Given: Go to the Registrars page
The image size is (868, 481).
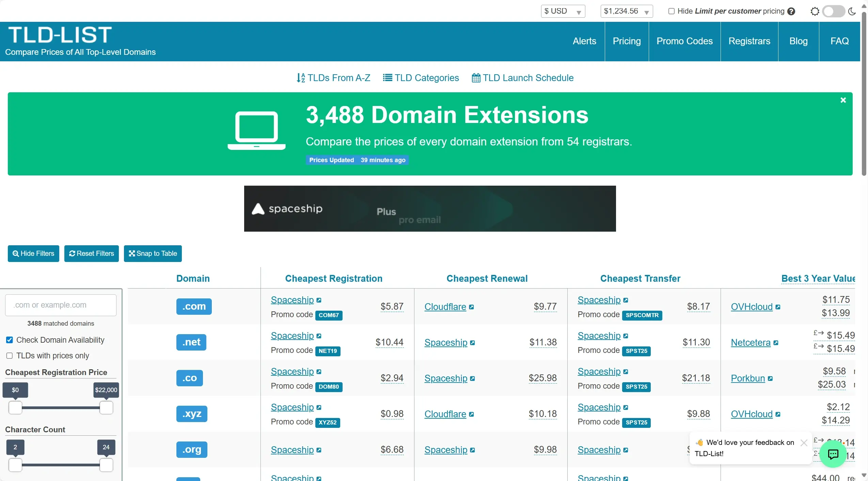Looking at the screenshot, I should coord(749,41).
